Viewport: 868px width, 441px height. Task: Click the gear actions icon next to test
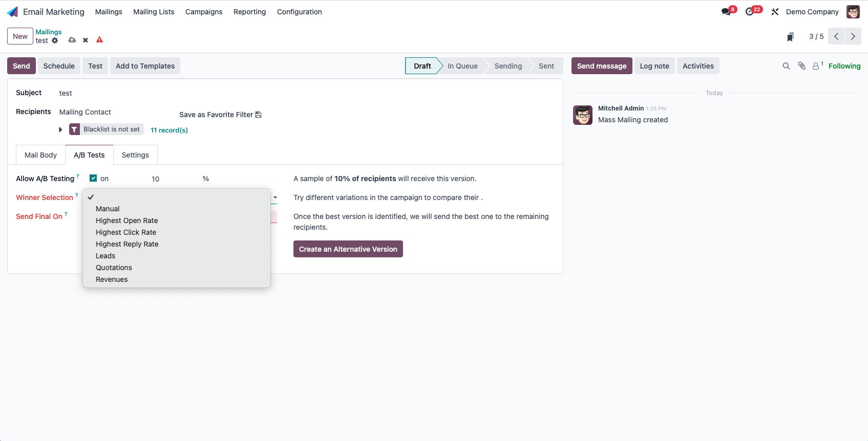pyautogui.click(x=55, y=40)
